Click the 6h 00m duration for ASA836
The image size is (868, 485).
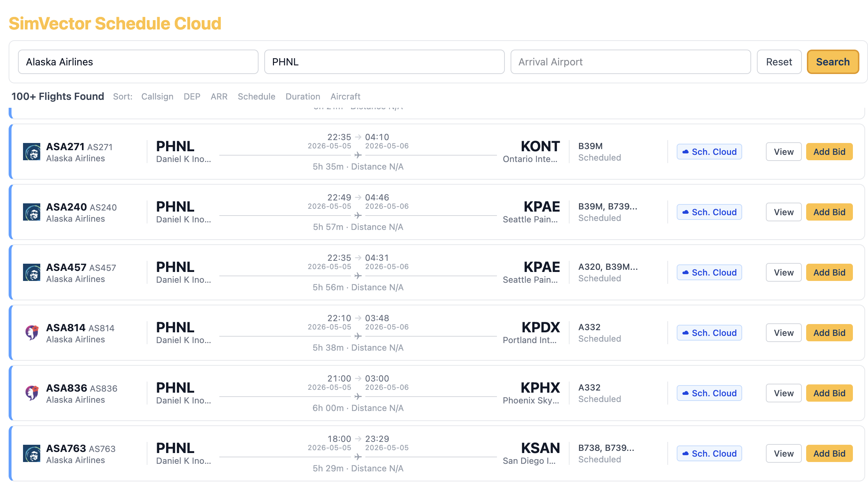(328, 408)
